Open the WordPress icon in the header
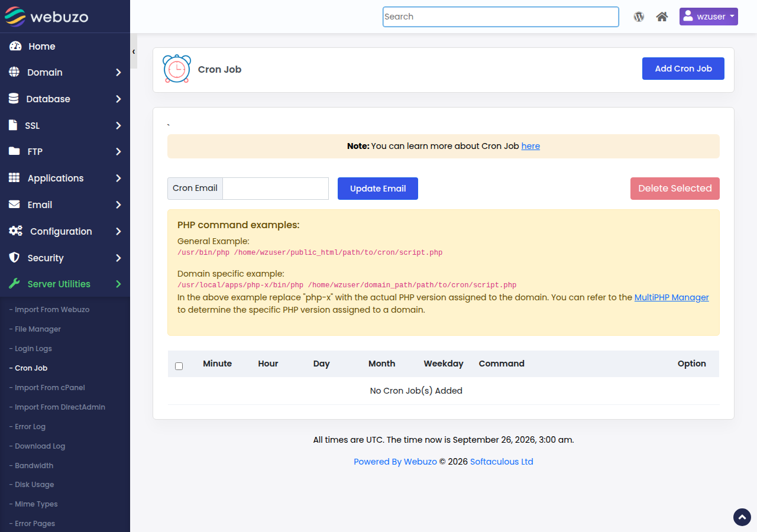 pyautogui.click(x=639, y=17)
